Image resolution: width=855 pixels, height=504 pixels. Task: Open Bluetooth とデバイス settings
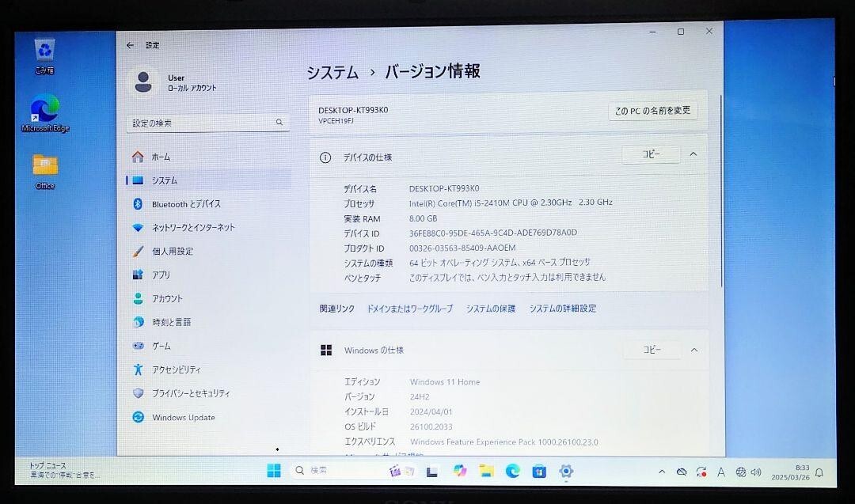[207, 204]
